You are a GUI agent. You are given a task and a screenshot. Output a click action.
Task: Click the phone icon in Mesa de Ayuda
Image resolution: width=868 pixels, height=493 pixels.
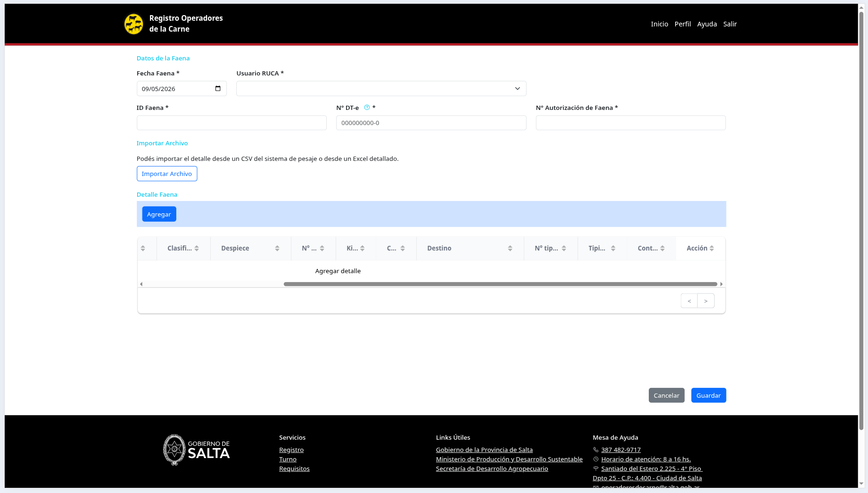click(596, 450)
